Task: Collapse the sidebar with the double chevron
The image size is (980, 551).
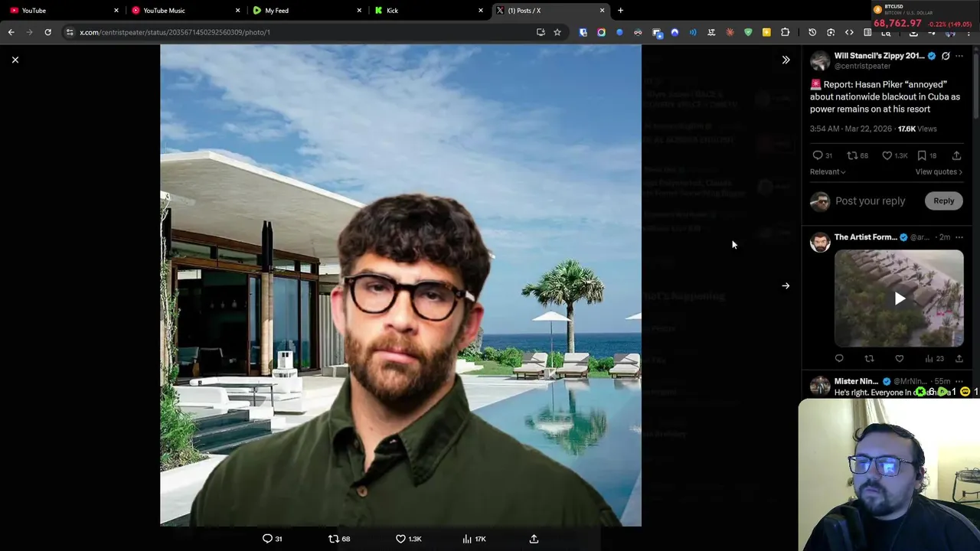Action: (786, 60)
